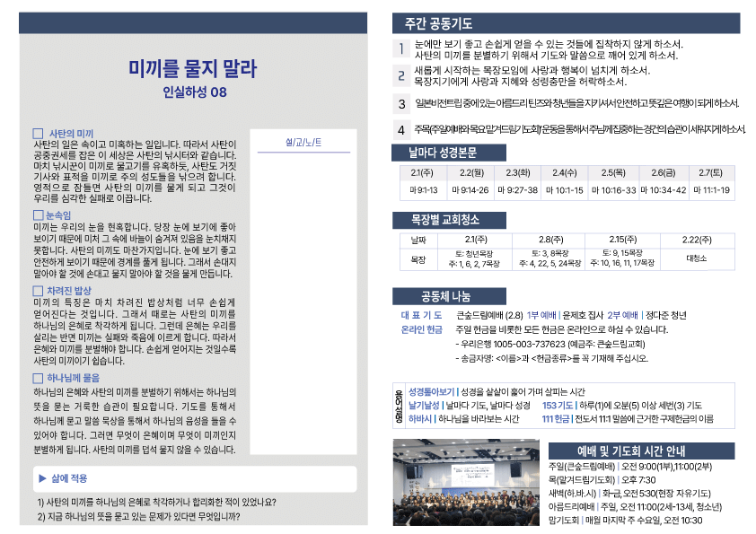
Task: Select the 목장별 교회청소 header
Action: tap(449, 220)
